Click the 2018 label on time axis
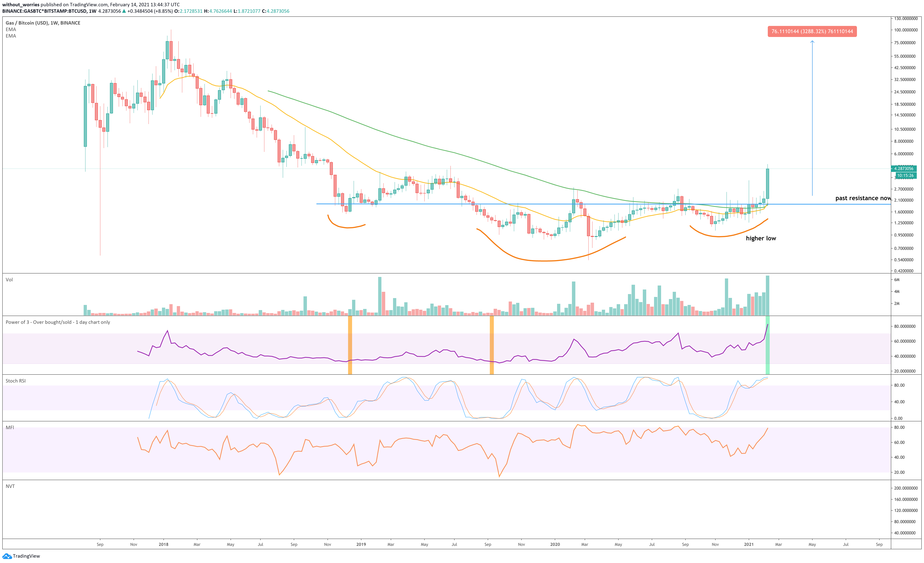The image size is (924, 563). (163, 544)
